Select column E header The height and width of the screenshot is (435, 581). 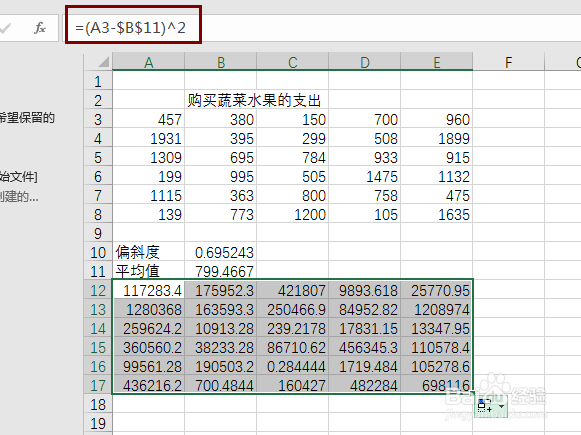pyautogui.click(x=436, y=62)
